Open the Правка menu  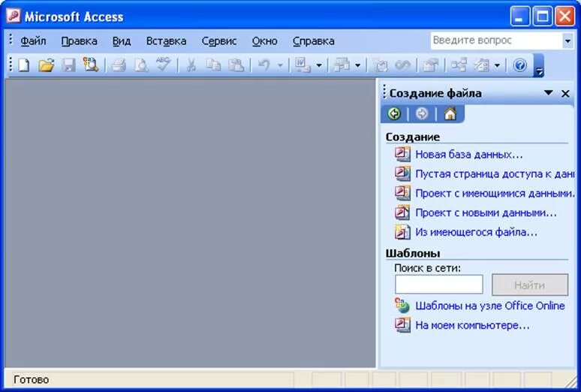click(80, 41)
